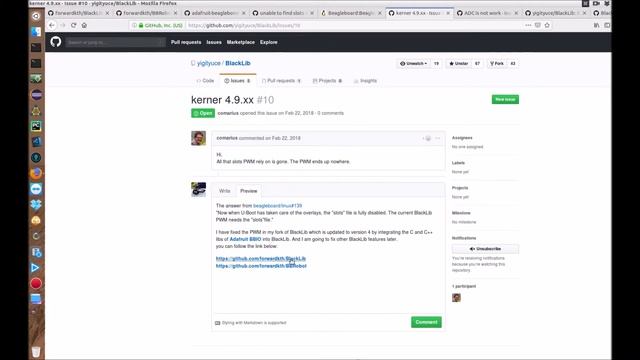This screenshot has height=360, width=640.
Task: Close the 'ADC is not work' browser tab
Action: tap(516, 13)
